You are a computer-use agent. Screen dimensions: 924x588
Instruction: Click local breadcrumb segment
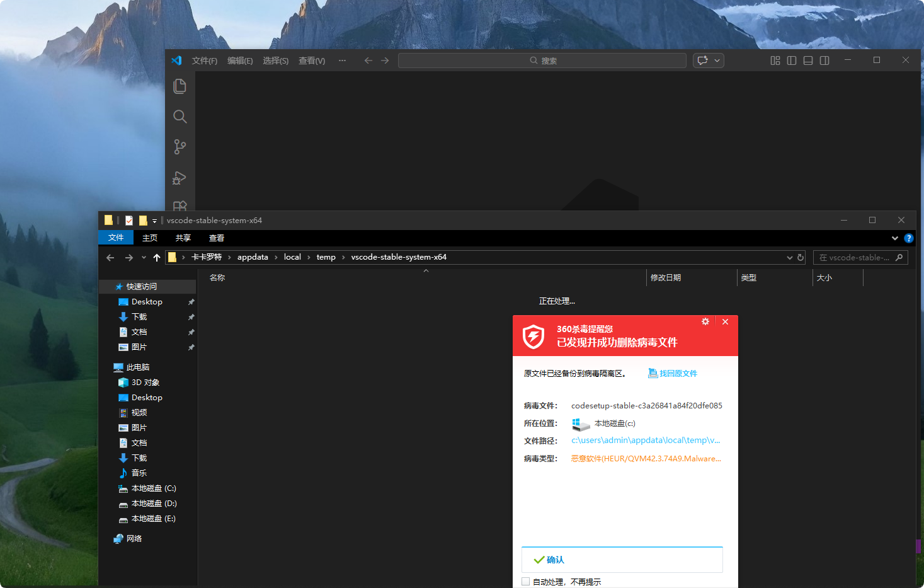pos(292,257)
